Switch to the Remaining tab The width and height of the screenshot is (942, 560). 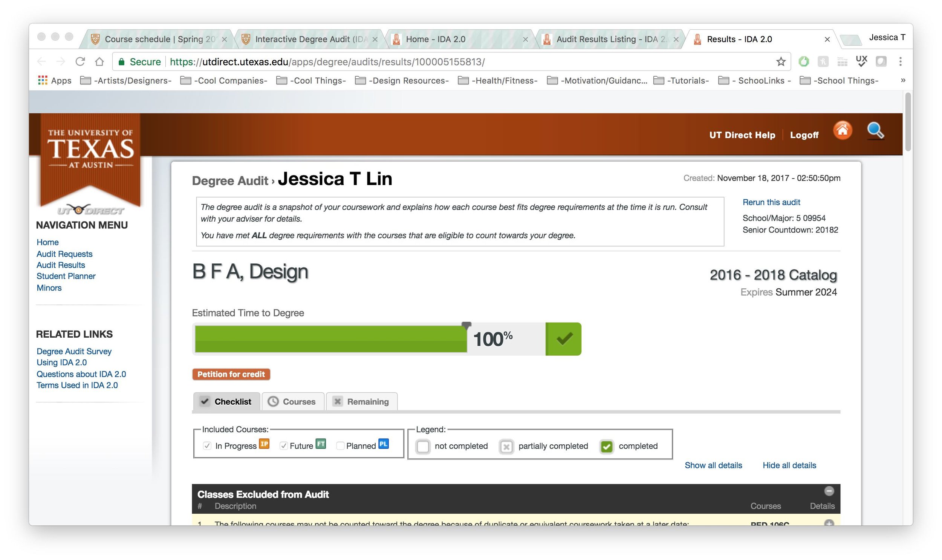pos(361,401)
